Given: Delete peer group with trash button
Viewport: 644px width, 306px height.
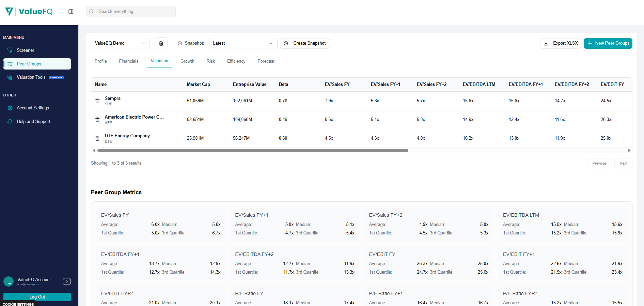Looking at the screenshot, I should click(161, 43).
